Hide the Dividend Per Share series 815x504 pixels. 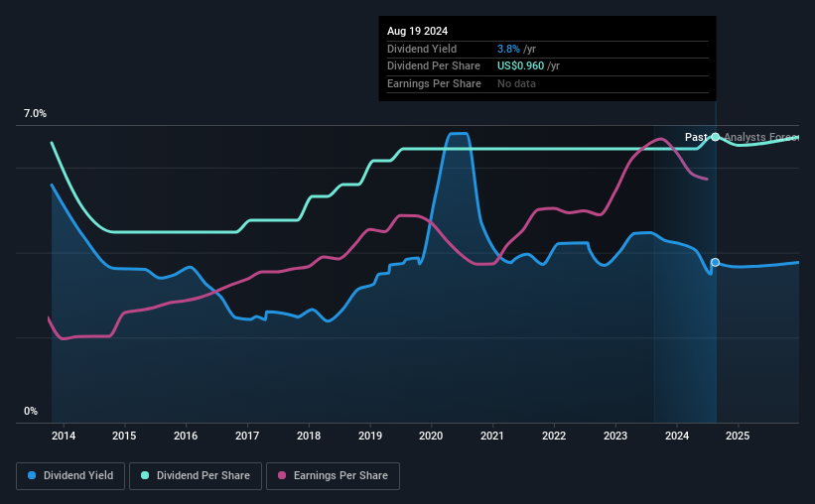click(x=195, y=476)
